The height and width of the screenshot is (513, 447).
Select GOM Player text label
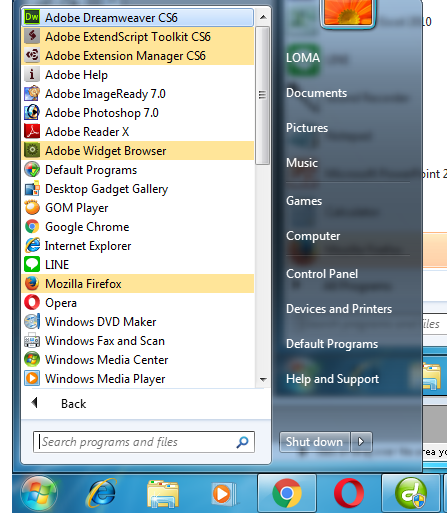pyautogui.click(x=77, y=208)
